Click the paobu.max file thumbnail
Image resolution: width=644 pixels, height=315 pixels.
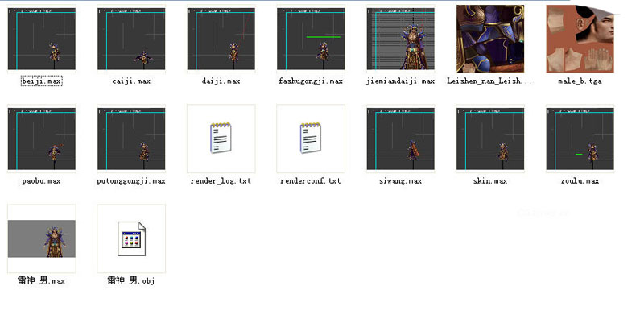click(x=42, y=139)
